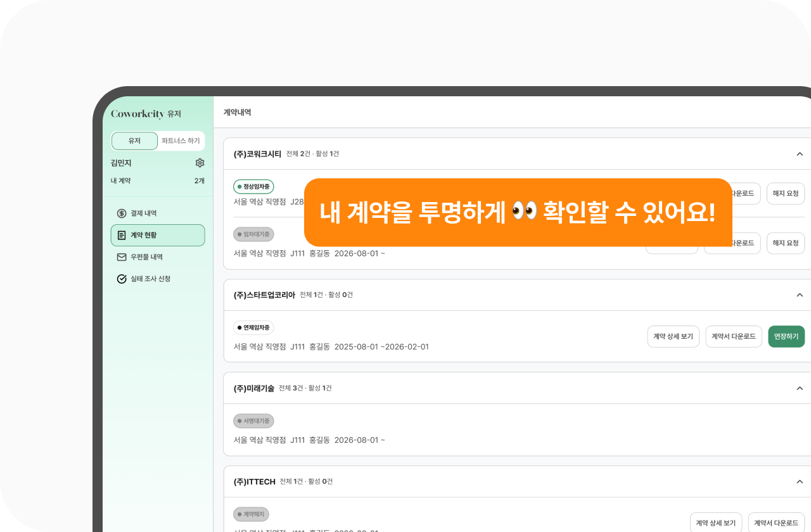Click the 정상임차중 status indicator

tap(253, 187)
